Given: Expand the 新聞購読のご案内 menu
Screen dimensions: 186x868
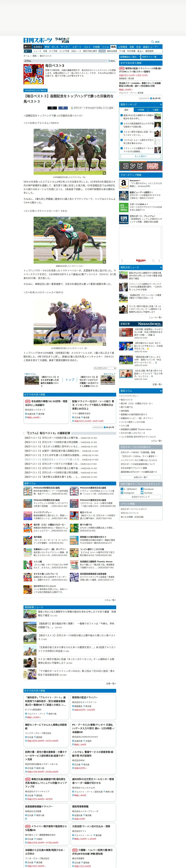Looking at the screenshot, I should click(130, 57).
